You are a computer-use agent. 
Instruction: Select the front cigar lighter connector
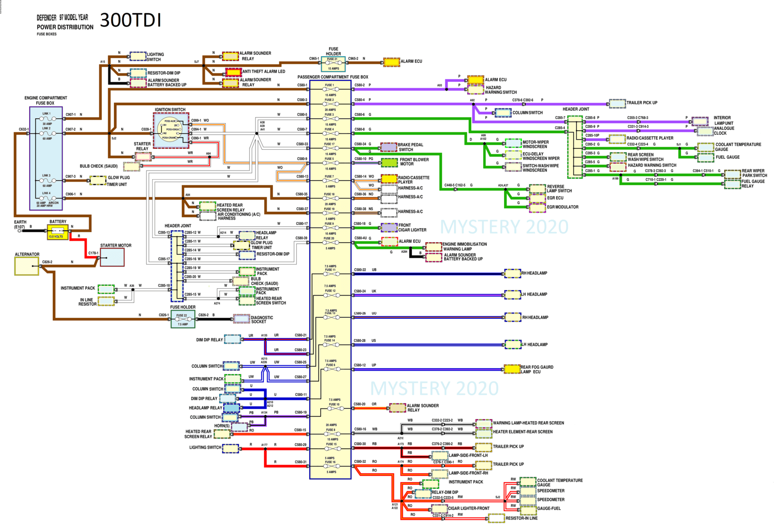click(x=389, y=227)
